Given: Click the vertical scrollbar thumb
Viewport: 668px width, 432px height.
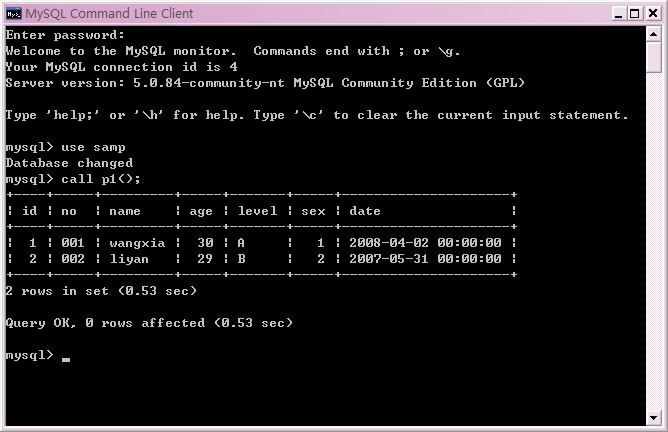Looking at the screenshot, I should tap(653, 58).
